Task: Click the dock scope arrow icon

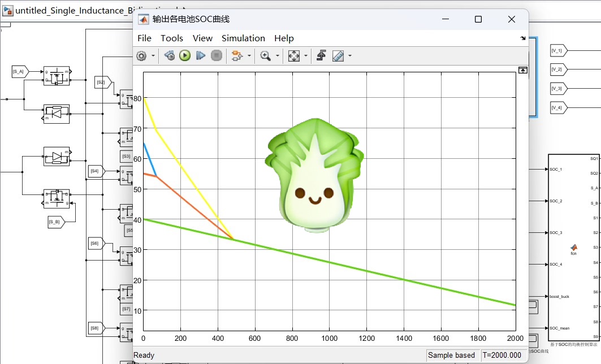Action: point(523,38)
